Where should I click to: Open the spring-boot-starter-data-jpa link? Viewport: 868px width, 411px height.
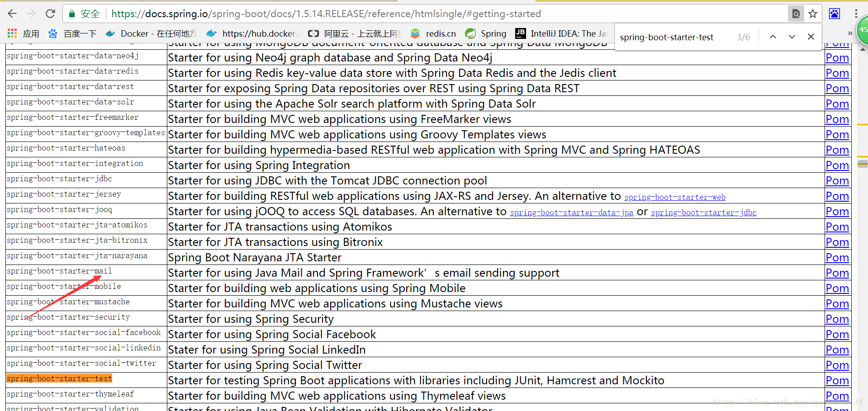pyautogui.click(x=572, y=213)
